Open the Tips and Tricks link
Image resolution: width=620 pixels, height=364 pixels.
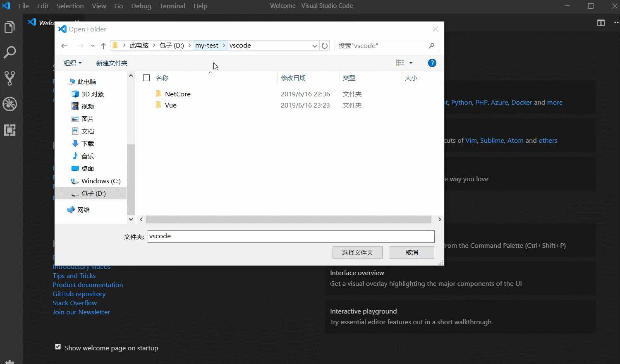click(x=74, y=275)
